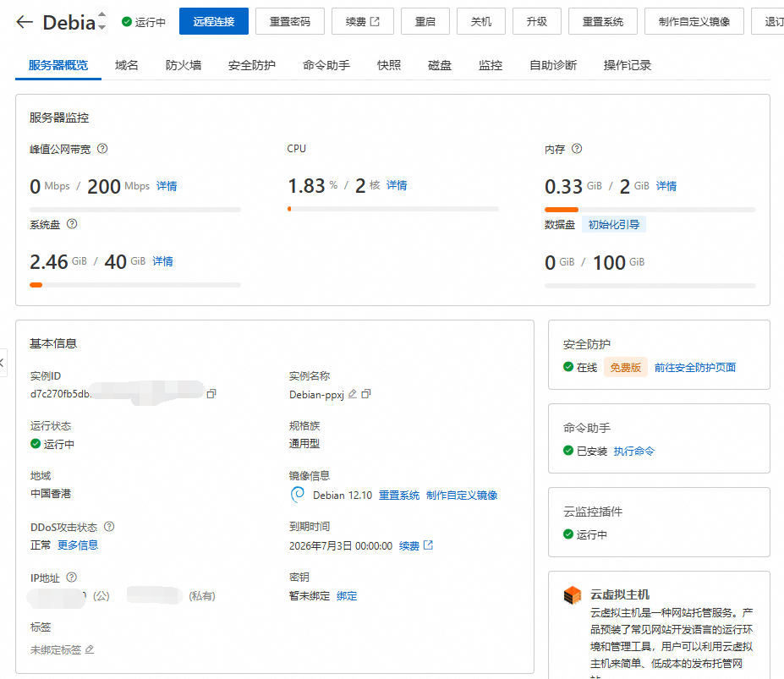Viewport: 784px width, 679px height.
Task: Open the 监控 tab
Action: [x=490, y=65]
